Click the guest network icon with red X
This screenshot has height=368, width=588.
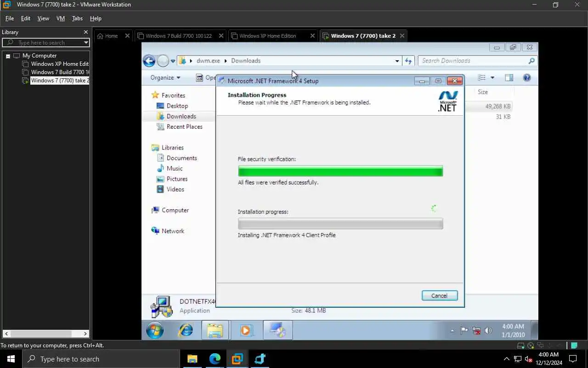[x=476, y=331]
